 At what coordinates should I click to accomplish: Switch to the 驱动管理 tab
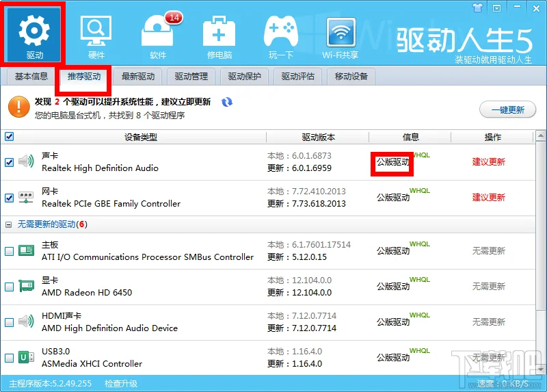tap(191, 77)
